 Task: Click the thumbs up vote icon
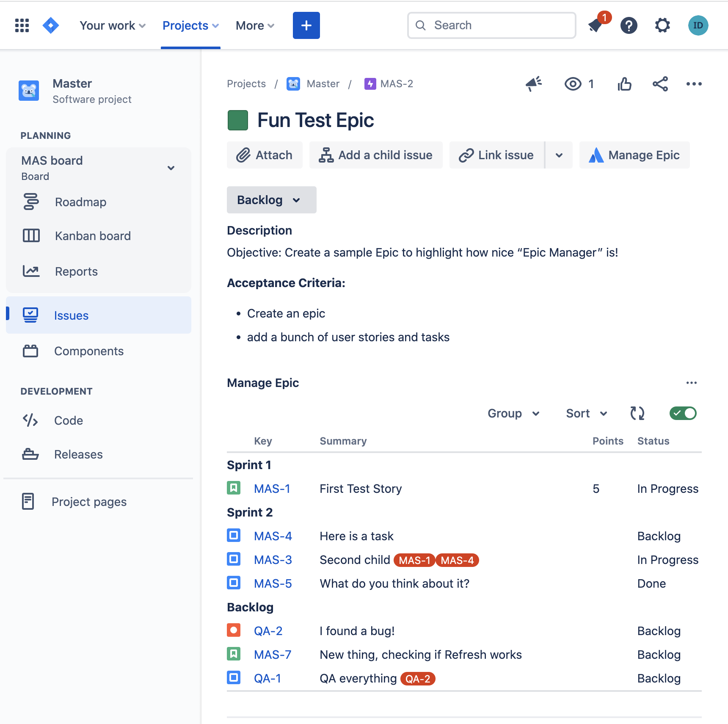624,84
